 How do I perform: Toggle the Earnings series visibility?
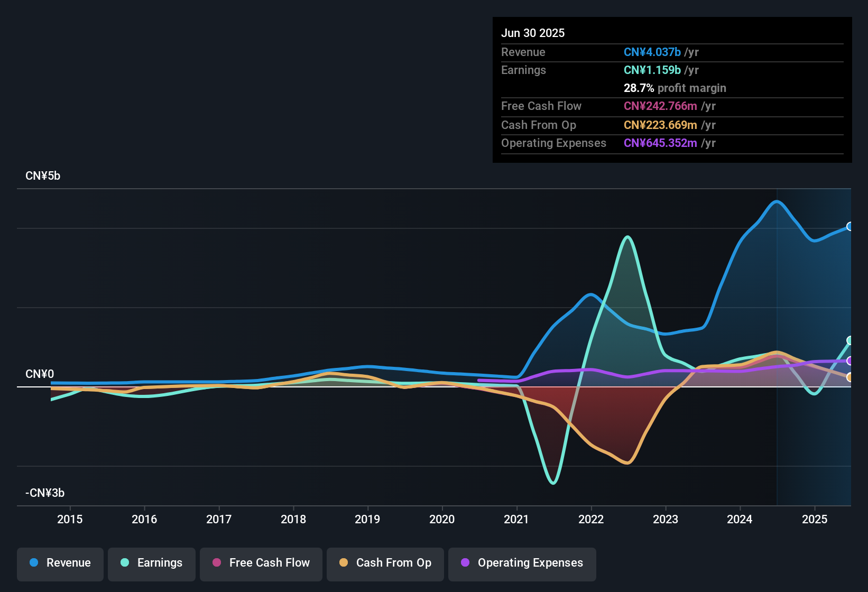152,563
